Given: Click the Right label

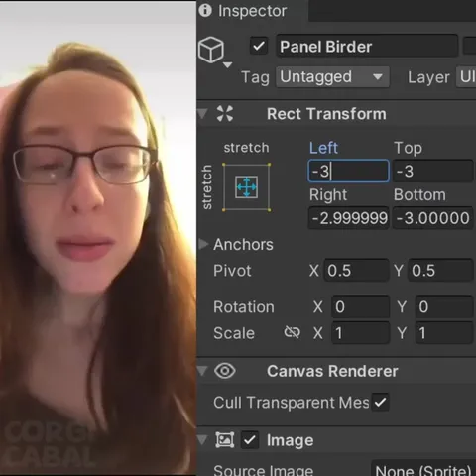Looking at the screenshot, I should pyautogui.click(x=328, y=195).
